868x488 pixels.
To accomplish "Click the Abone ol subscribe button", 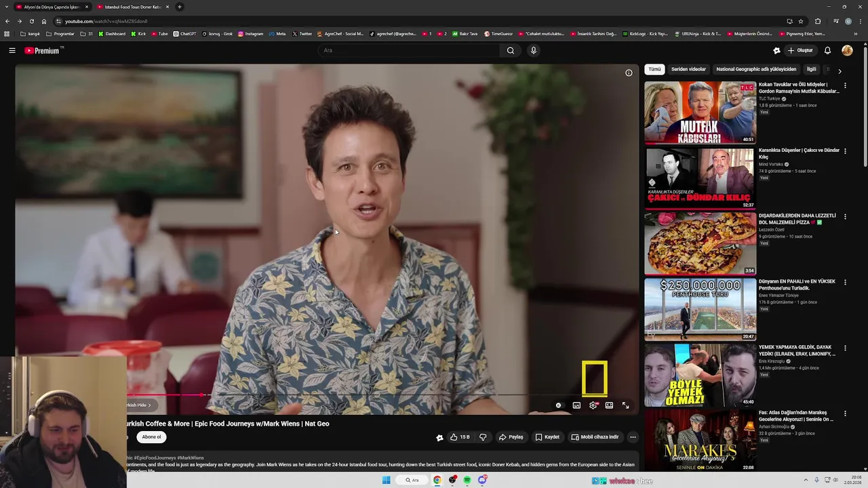I will coord(151,437).
